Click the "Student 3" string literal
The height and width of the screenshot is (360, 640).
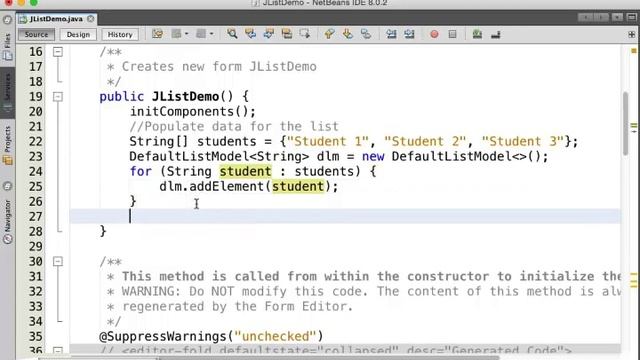pos(522,142)
